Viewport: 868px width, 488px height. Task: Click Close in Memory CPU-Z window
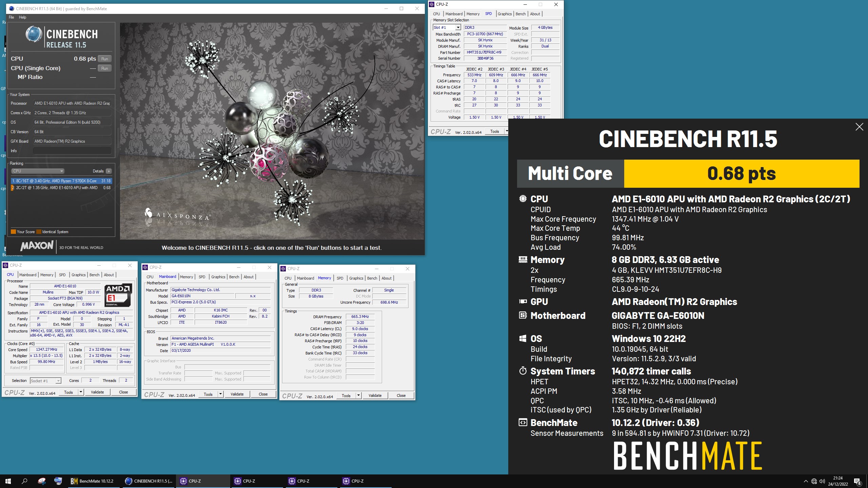pyautogui.click(x=401, y=395)
